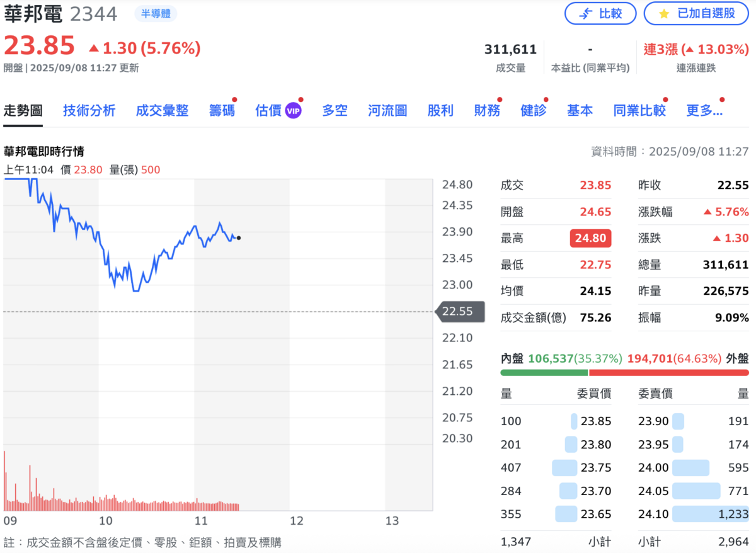Click the 1.30 (5.76%) change figure
Screen dimensions: 756x553
point(144,48)
